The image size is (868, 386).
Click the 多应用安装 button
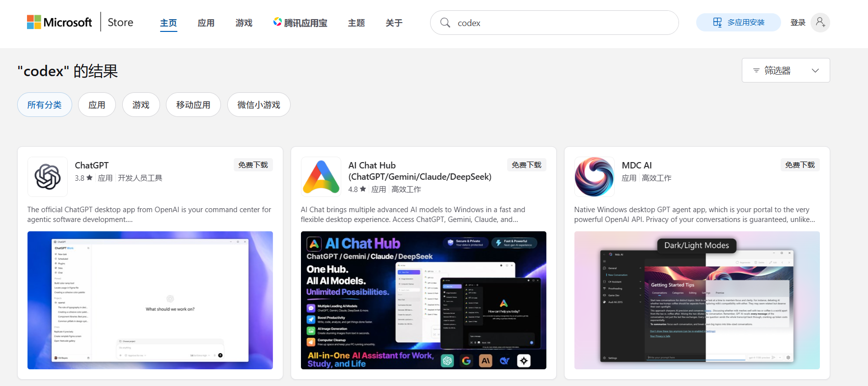(738, 23)
